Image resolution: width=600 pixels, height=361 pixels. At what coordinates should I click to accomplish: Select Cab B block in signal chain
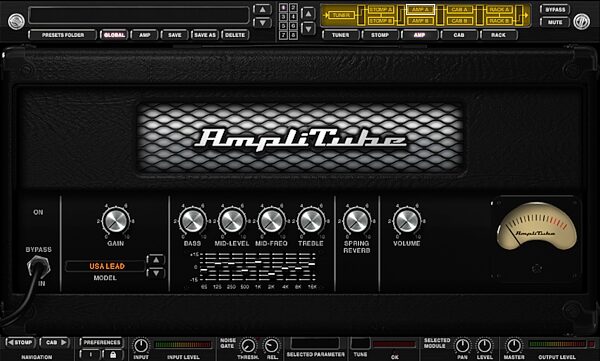coord(460,21)
